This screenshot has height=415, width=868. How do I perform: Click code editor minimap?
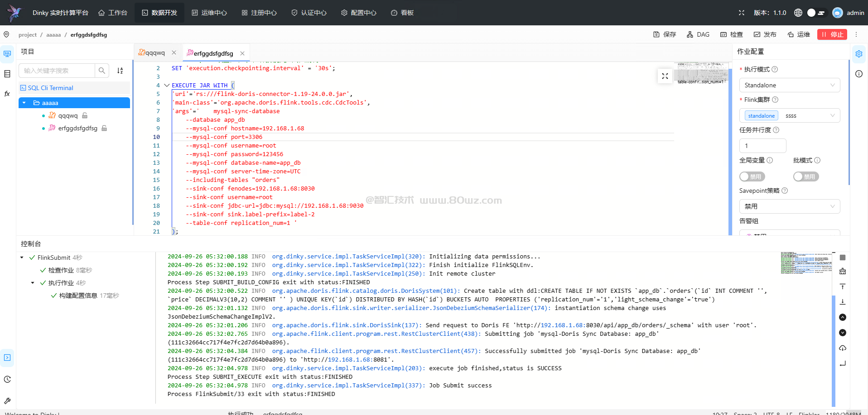[x=702, y=73]
